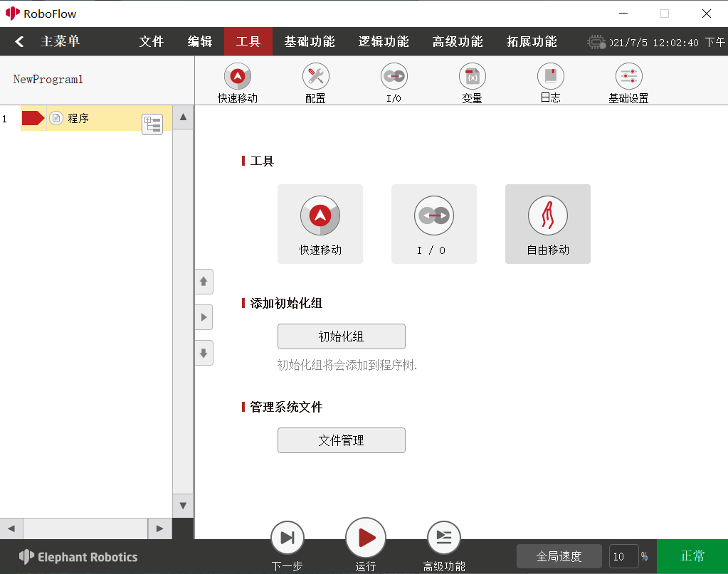Close the RoboFlow window
The width and height of the screenshot is (728, 574).
(706, 14)
